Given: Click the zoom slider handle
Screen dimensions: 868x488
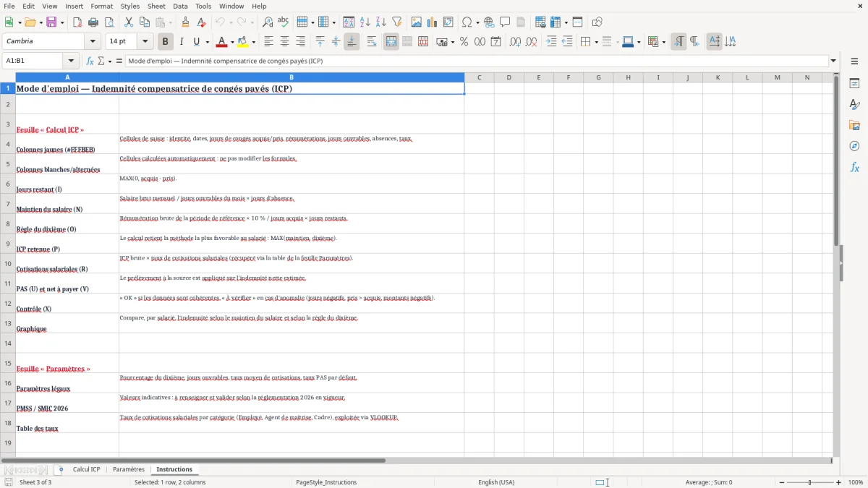Looking at the screenshot, I should (x=810, y=482).
